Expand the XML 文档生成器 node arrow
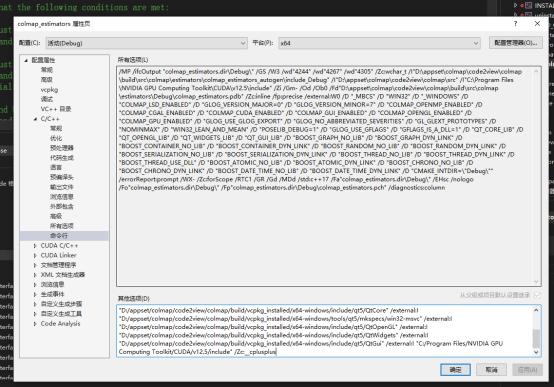Viewport: 554px width, 387px height. [x=35, y=275]
